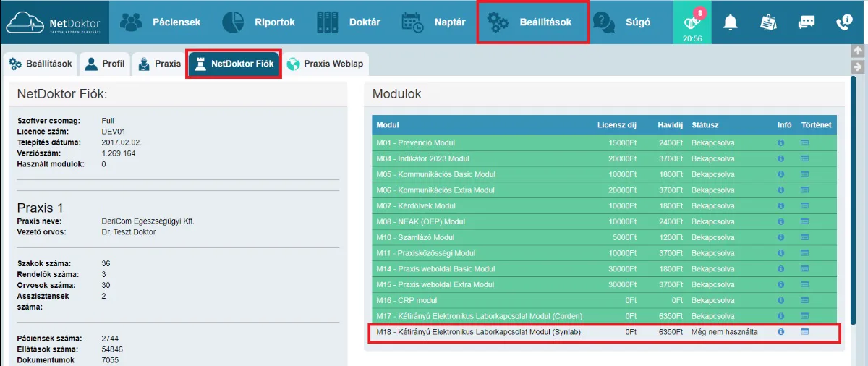The image size is (868, 366).
Task: Open info for M11 Praxisközösségi Modul
Action: click(x=781, y=253)
